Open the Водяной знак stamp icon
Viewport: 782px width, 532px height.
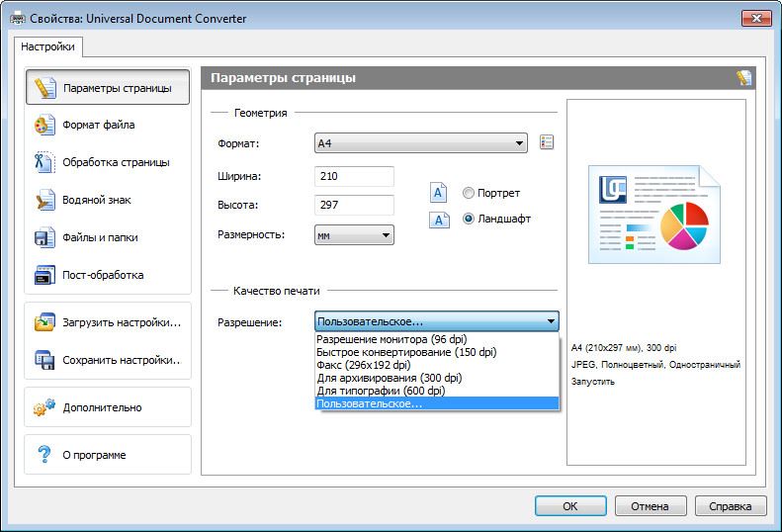tap(44, 201)
